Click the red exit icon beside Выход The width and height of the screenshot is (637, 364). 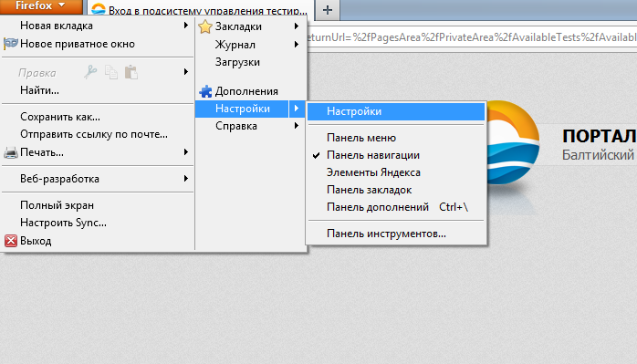[x=11, y=241]
